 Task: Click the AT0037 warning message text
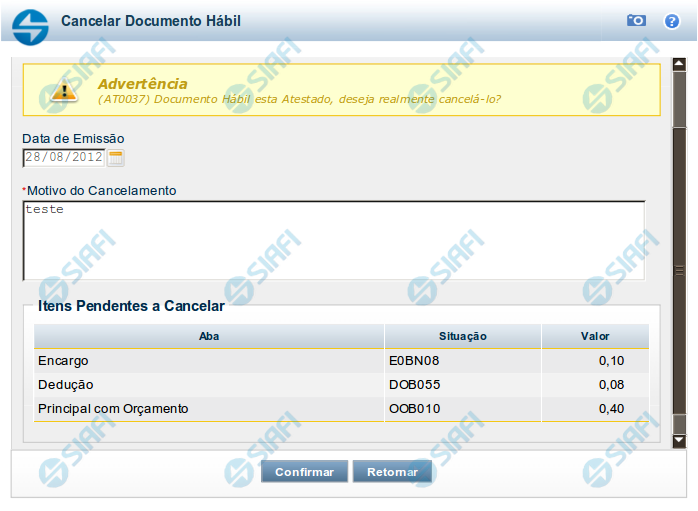300,99
